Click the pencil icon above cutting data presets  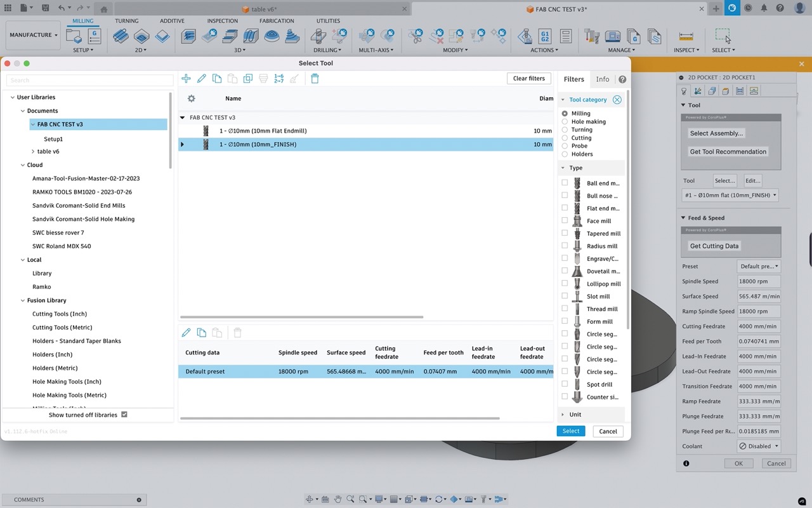(186, 333)
